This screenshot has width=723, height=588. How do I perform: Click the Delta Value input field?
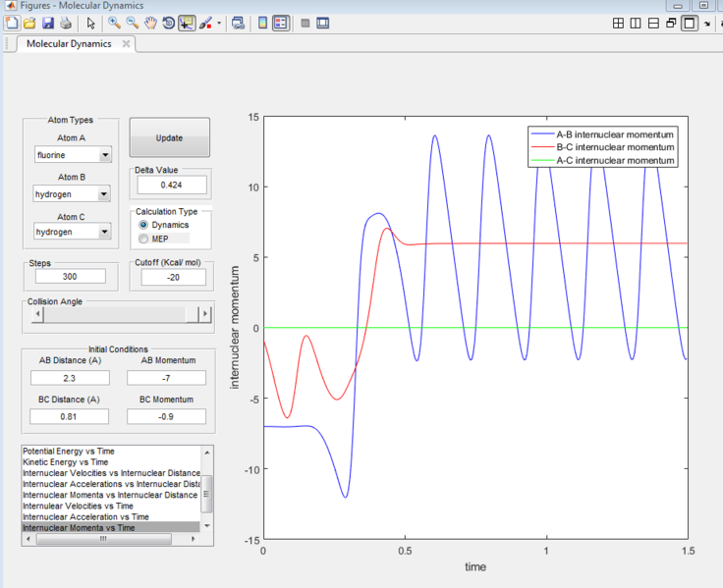click(x=172, y=185)
